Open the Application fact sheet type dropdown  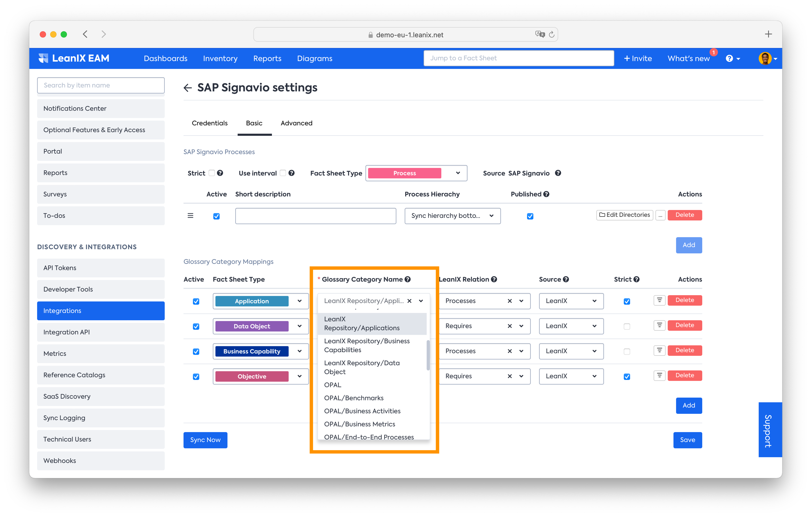tap(261, 301)
